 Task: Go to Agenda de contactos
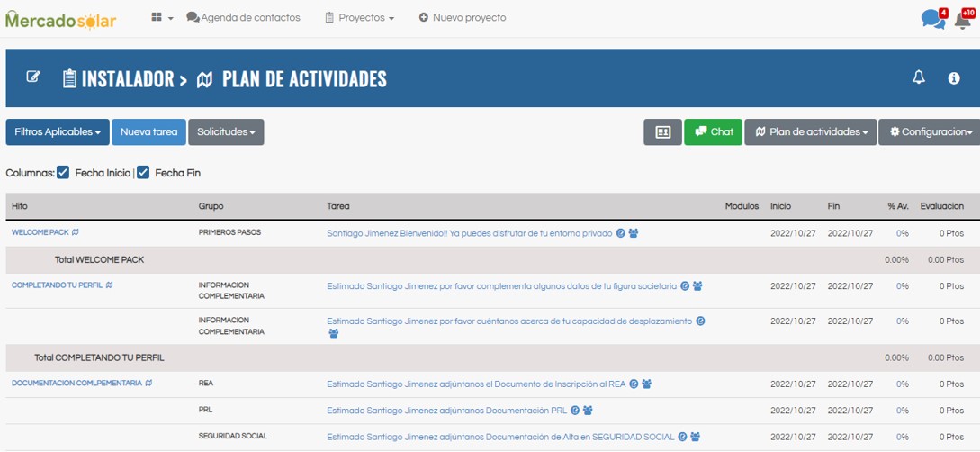[x=243, y=18]
